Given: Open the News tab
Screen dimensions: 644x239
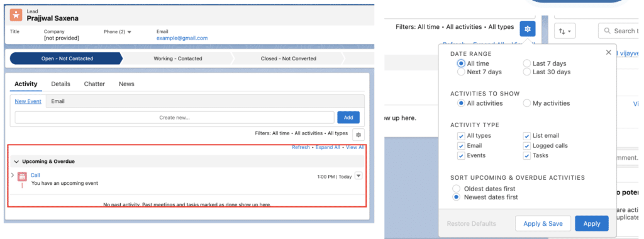Looking at the screenshot, I should coord(126,84).
